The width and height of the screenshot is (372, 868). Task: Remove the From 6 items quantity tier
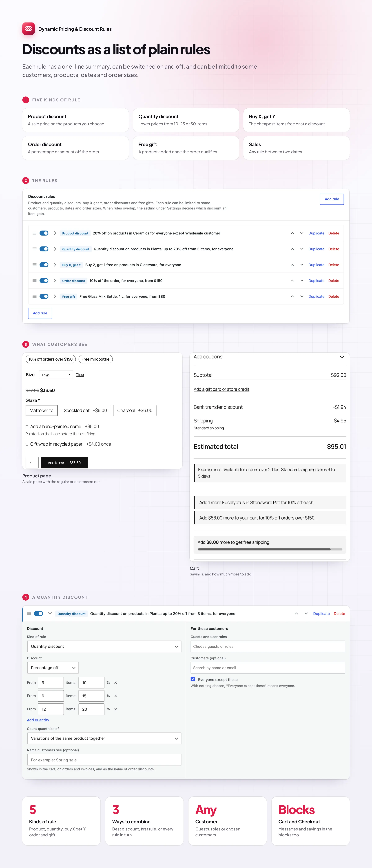(115, 696)
